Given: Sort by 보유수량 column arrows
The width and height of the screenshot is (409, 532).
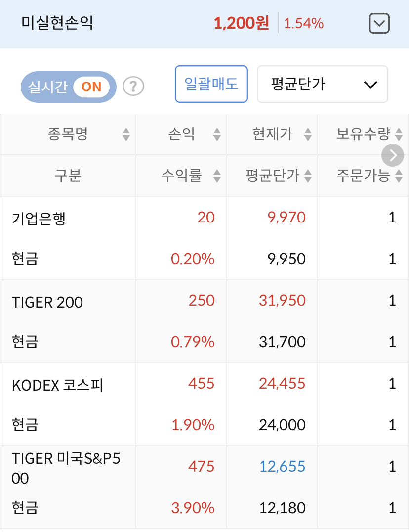Looking at the screenshot, I should coord(399,134).
